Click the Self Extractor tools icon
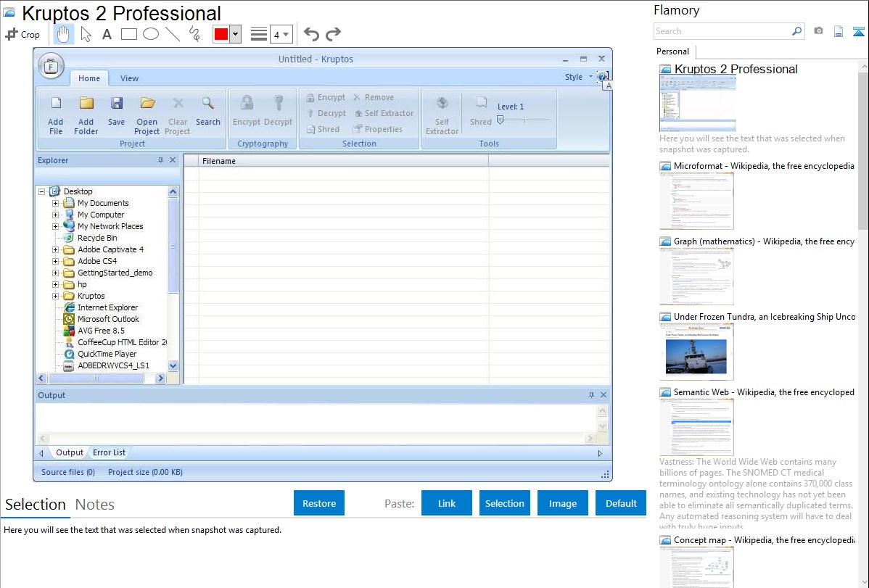This screenshot has height=588, width=869. pyautogui.click(x=442, y=103)
